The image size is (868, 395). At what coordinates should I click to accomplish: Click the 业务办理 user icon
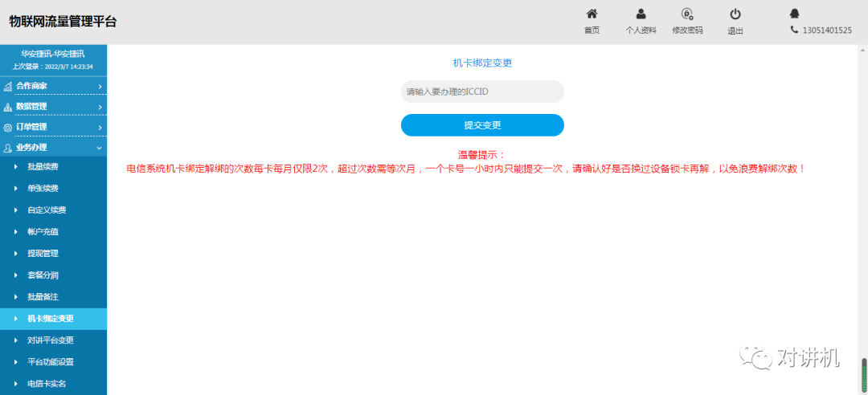[8, 148]
